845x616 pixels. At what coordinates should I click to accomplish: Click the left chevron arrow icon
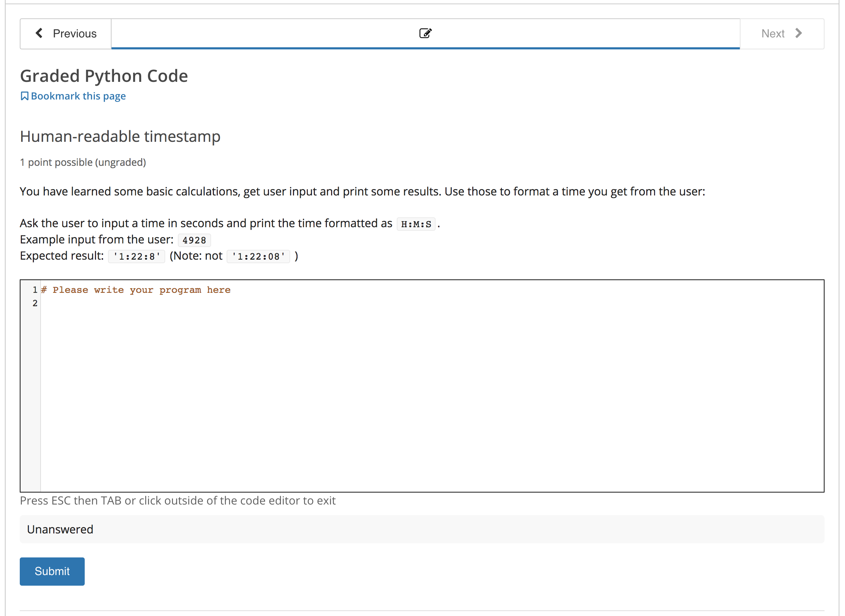pyautogui.click(x=39, y=33)
